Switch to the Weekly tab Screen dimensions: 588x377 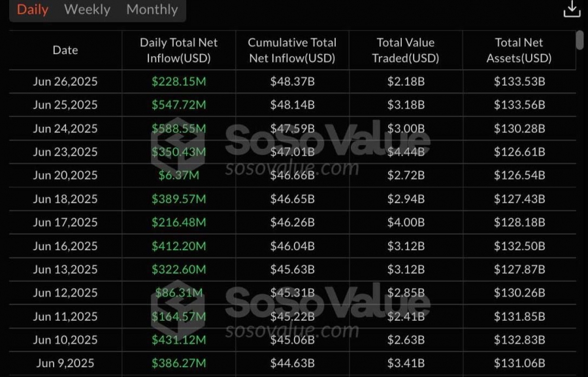pos(87,10)
